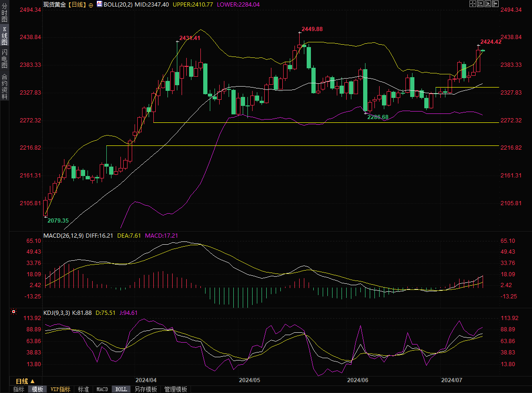Click the 管理模板 button
The image size is (532, 393).
point(175,389)
